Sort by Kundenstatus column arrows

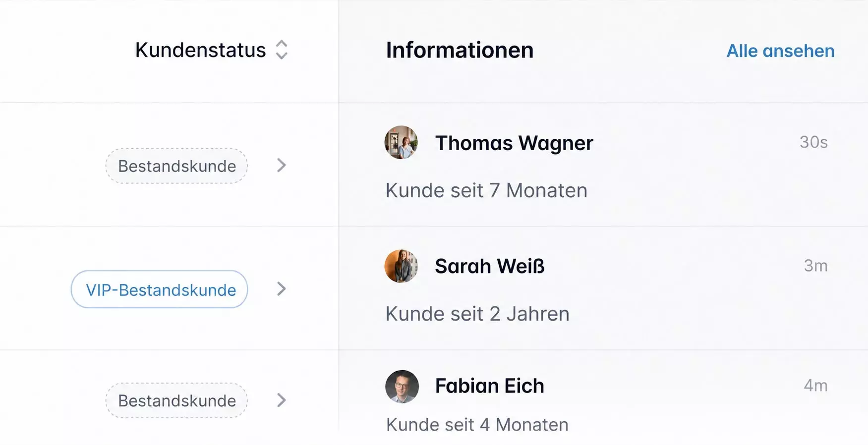(x=282, y=50)
